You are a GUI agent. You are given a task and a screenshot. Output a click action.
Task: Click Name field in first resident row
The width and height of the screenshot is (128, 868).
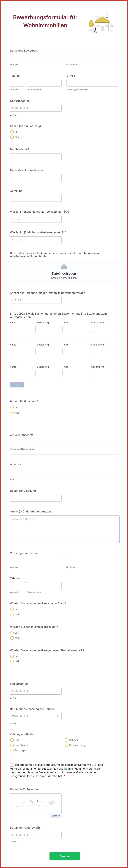(23, 329)
